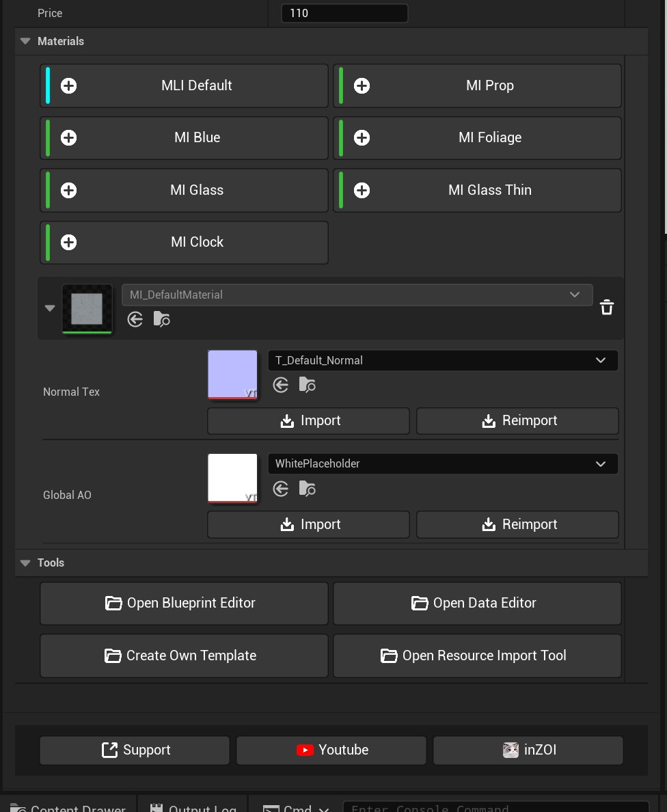This screenshot has height=812, width=667.
Task: Add the MI Clock material
Action: pos(184,243)
